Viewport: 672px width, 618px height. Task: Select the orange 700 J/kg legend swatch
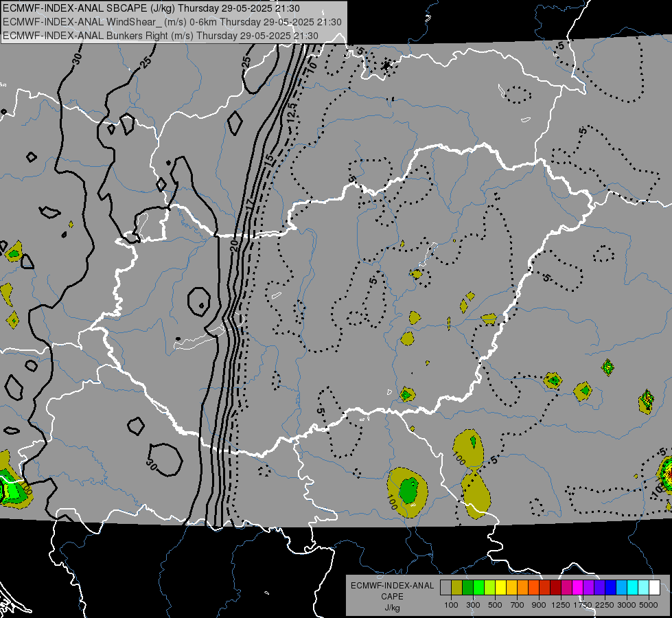[x=522, y=587]
